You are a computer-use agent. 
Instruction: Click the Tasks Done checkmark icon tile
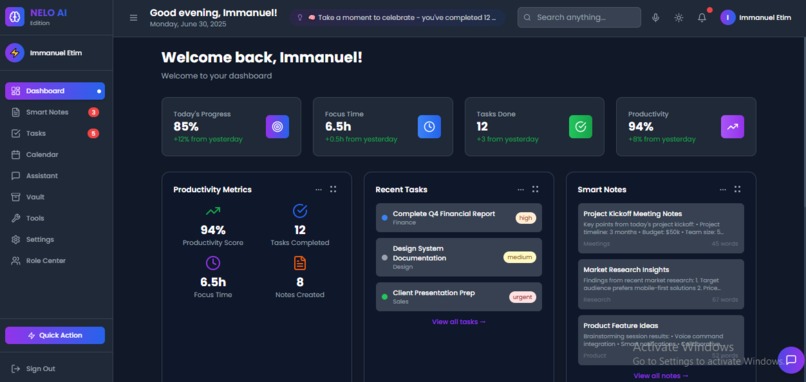(x=580, y=126)
